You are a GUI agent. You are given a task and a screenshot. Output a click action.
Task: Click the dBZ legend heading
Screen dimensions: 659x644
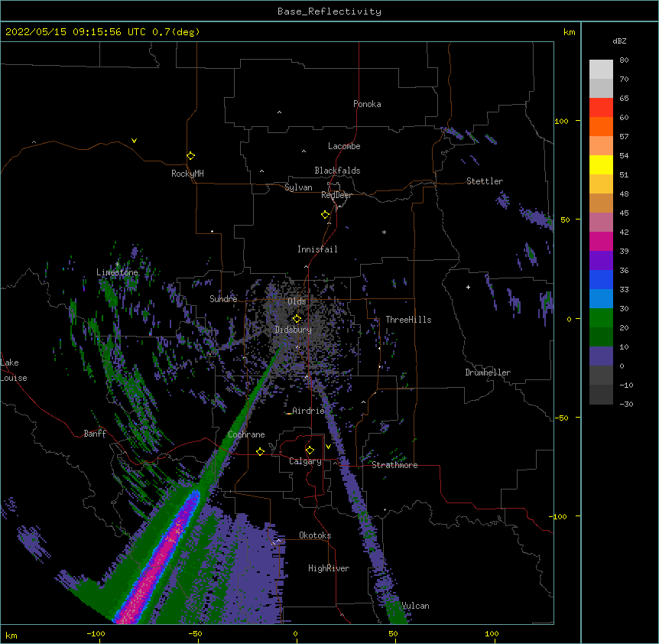pyautogui.click(x=619, y=41)
